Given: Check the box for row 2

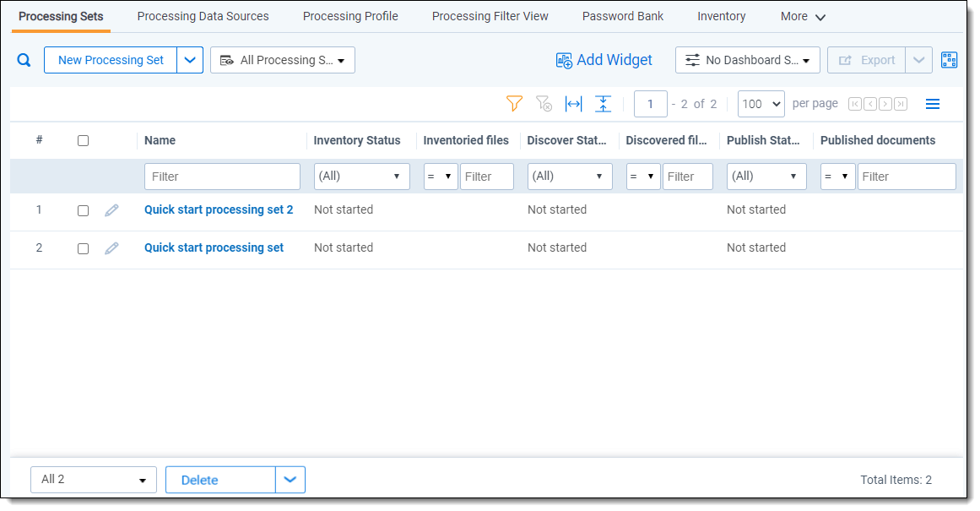Looking at the screenshot, I should pyautogui.click(x=83, y=248).
